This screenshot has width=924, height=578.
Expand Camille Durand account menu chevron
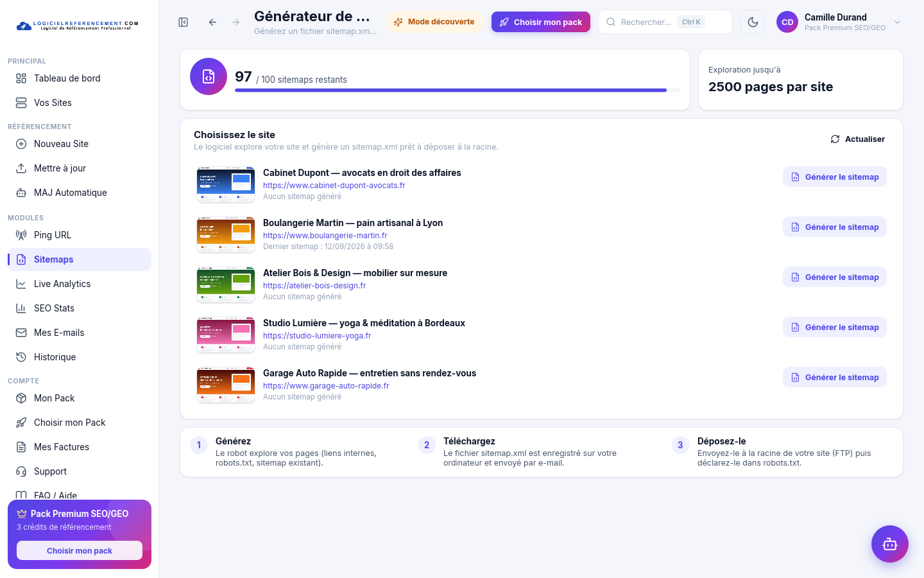click(897, 22)
